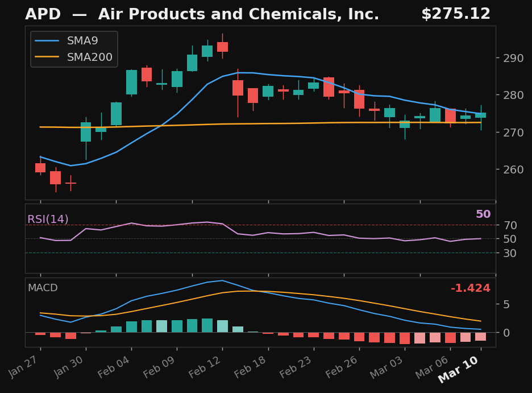
Task: Click the SMA9 blue line legend swatch
Action: click(48, 41)
